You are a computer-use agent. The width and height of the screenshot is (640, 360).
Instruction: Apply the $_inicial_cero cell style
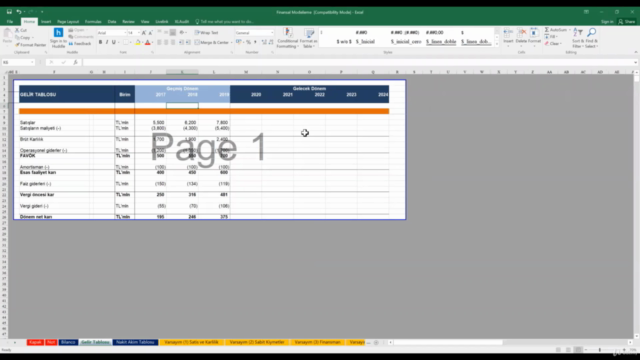point(406,42)
